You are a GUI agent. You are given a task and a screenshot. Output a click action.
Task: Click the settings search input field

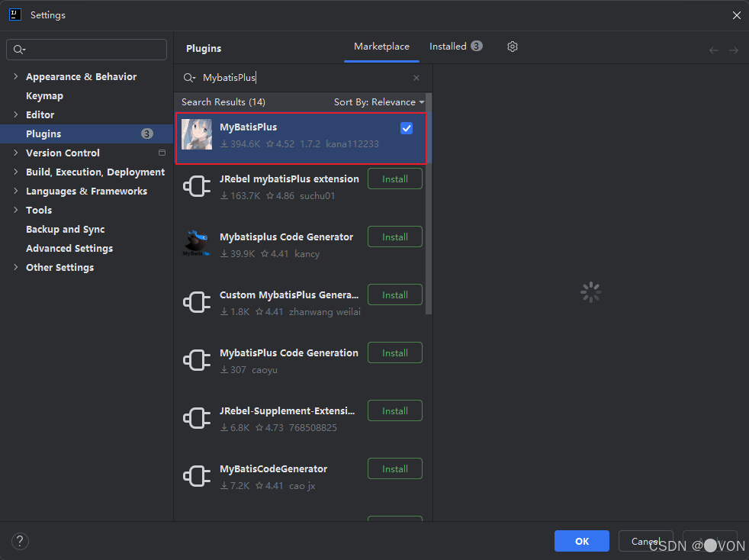click(x=86, y=50)
